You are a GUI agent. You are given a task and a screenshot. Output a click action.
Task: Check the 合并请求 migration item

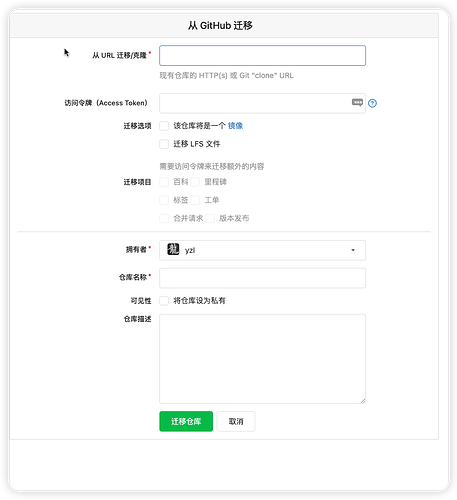pos(164,219)
